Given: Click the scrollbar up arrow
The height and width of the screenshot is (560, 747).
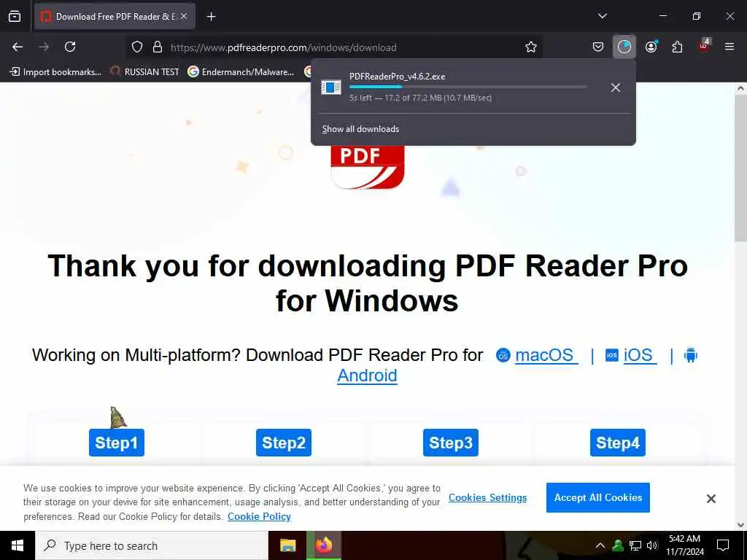Looking at the screenshot, I should [740, 88].
